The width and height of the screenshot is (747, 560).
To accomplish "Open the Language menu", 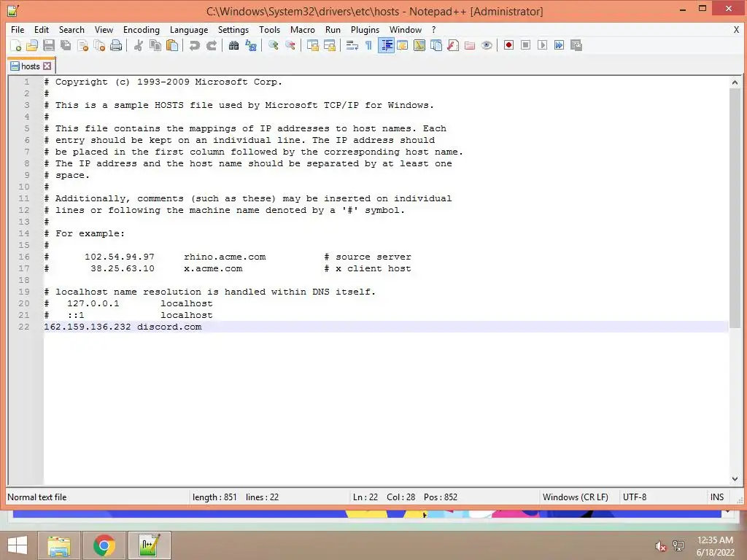I will point(189,29).
